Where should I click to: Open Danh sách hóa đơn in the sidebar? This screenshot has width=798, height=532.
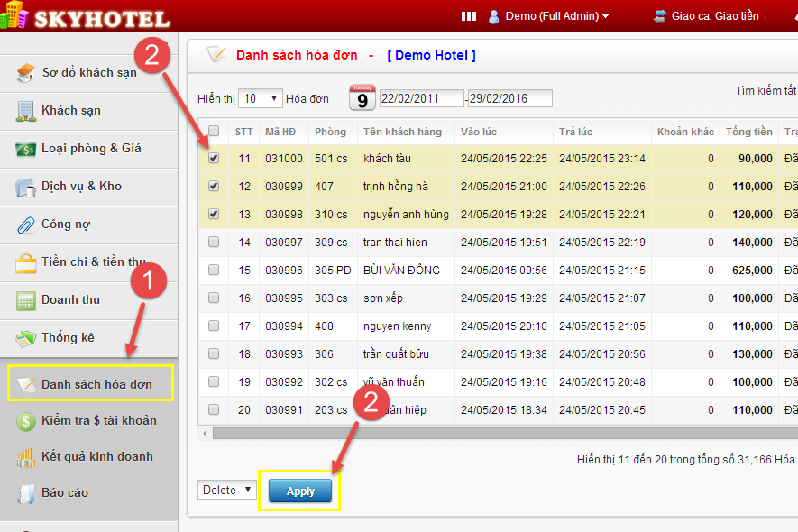[96, 385]
